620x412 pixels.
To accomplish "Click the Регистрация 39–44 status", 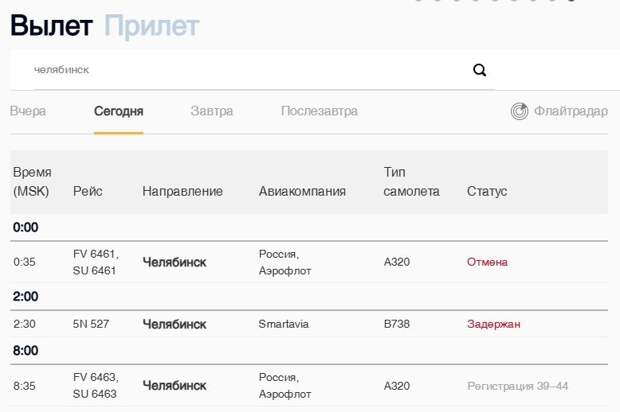I will click(518, 385).
